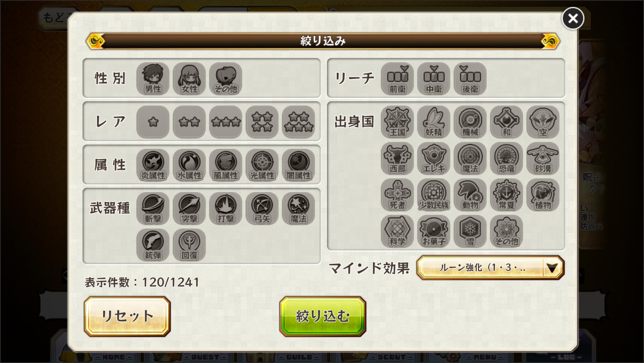Viewport: 644px width, 363px height.
Task: Select the 男性 gender filter icon
Action: (x=153, y=79)
